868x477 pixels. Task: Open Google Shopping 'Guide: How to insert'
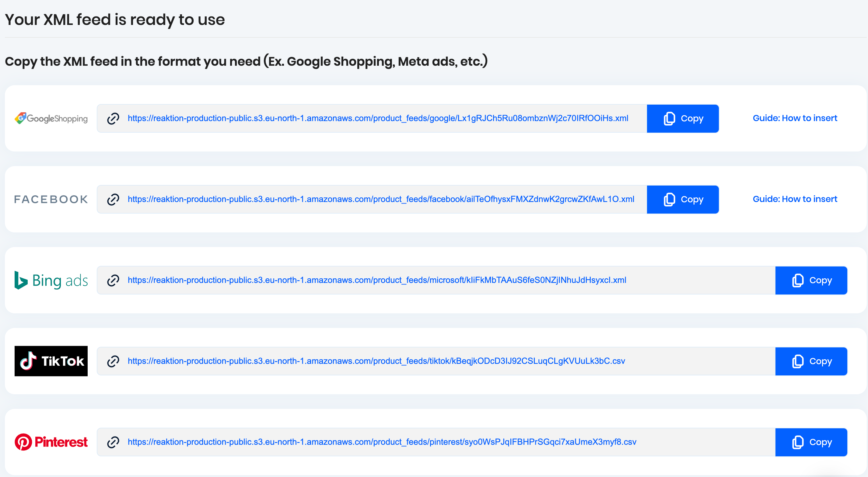795,118
